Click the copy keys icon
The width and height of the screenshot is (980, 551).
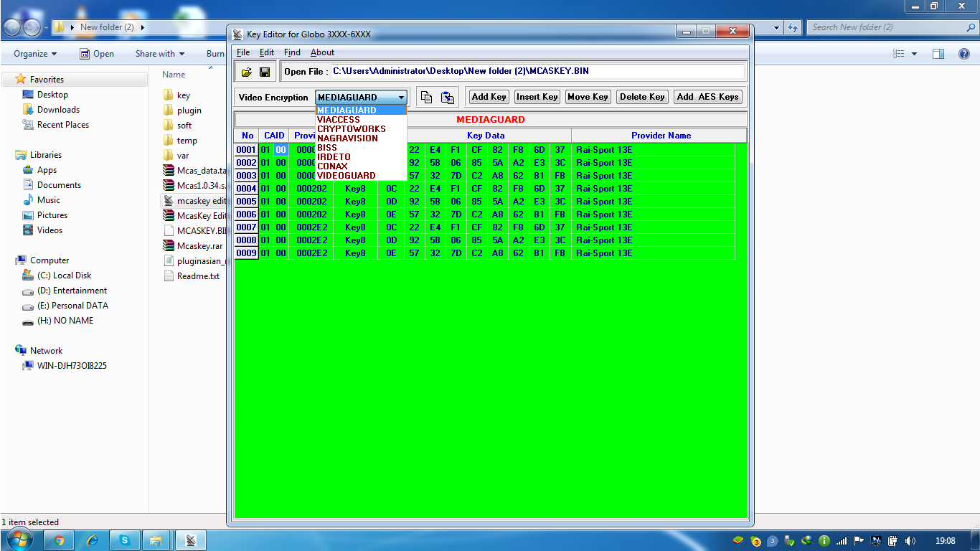(426, 98)
